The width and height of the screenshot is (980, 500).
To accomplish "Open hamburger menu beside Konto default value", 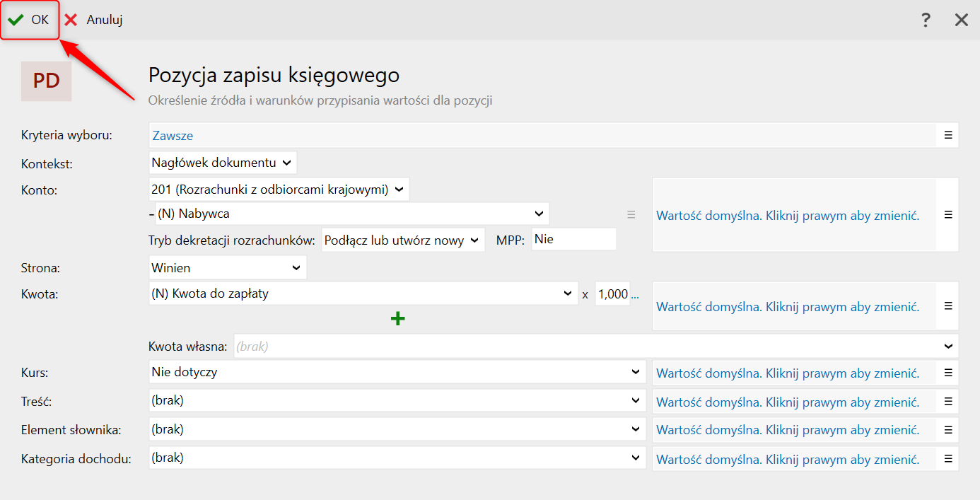I will [x=948, y=215].
